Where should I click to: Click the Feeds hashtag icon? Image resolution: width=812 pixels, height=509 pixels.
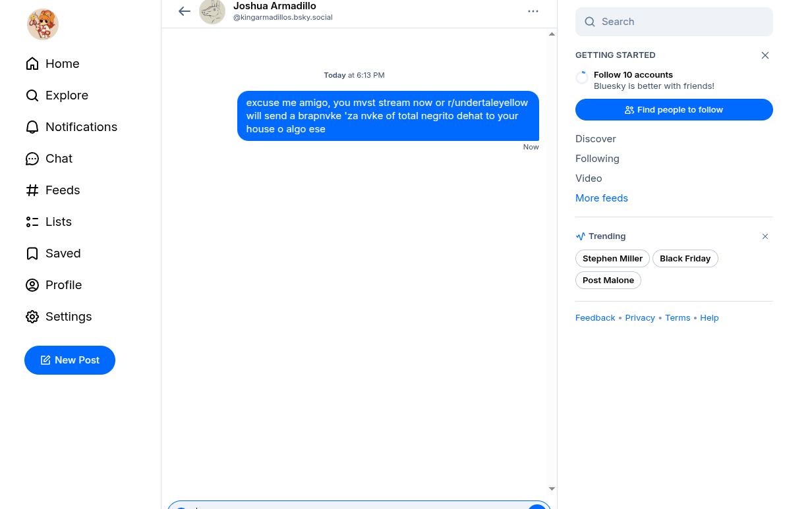tap(32, 190)
